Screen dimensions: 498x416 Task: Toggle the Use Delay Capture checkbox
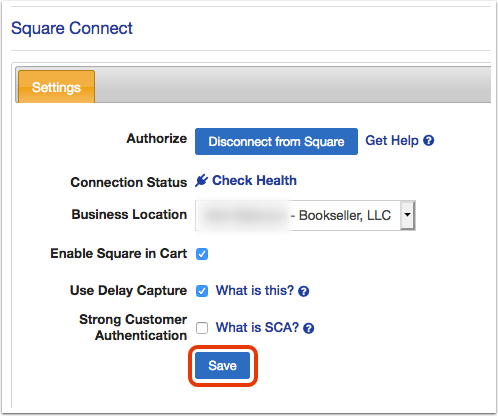point(202,291)
